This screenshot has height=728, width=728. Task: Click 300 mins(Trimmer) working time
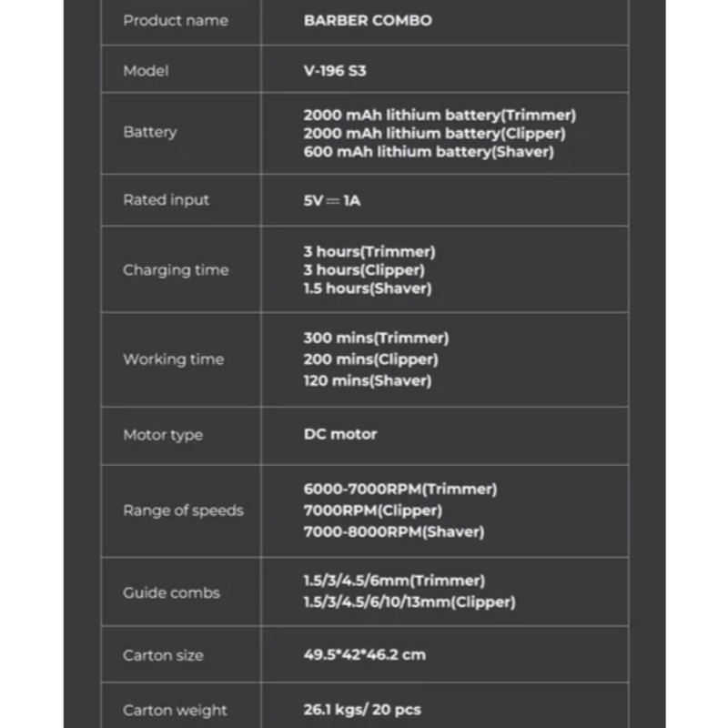[x=376, y=338]
